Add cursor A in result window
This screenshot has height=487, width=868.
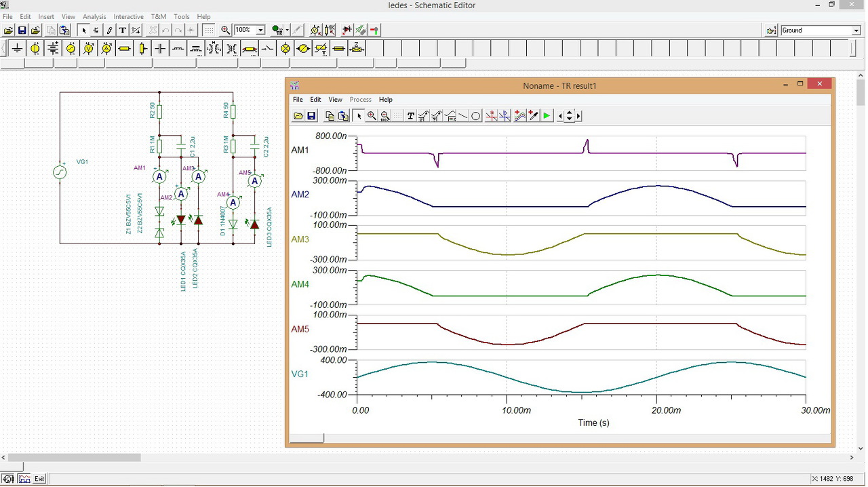(492, 116)
